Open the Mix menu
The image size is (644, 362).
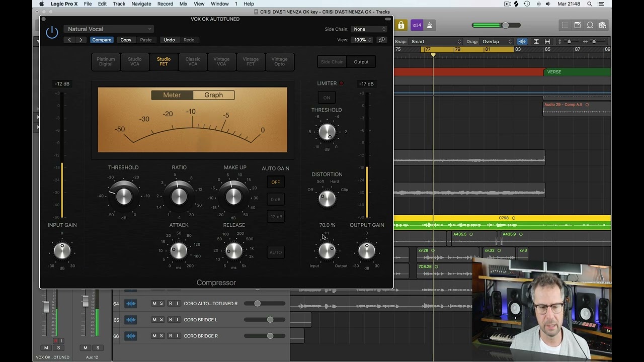tap(183, 4)
